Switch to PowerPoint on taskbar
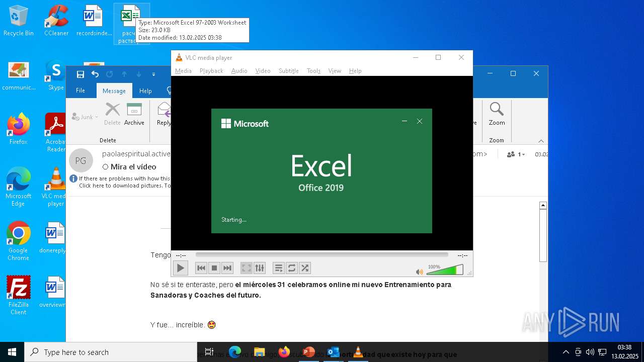644x362 pixels. click(x=308, y=352)
